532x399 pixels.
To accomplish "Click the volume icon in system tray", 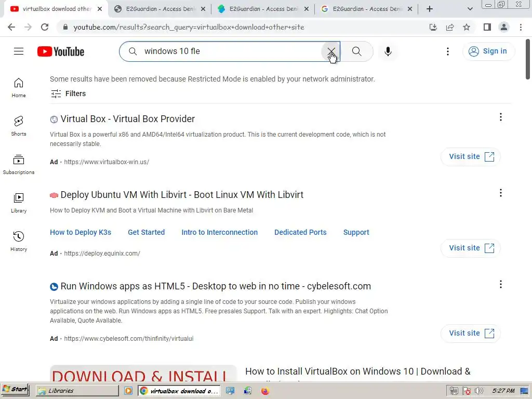I will (x=478, y=391).
